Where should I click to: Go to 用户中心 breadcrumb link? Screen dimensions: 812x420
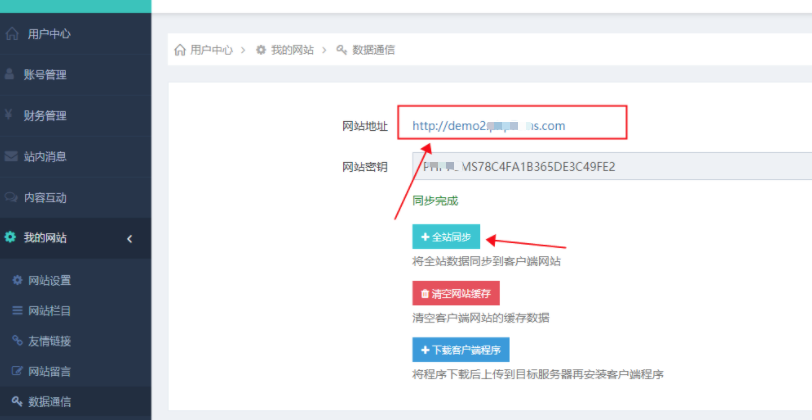211,50
